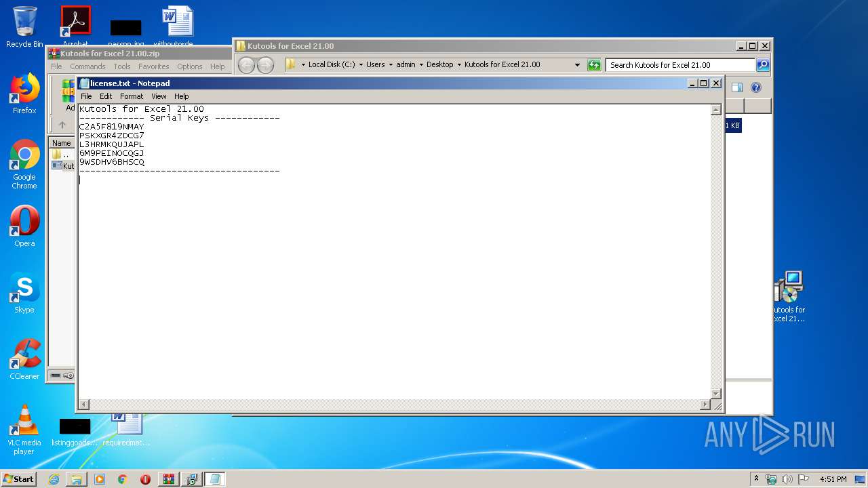Expand the root folder breadcrumb arrow
Screen dimensions: 868x488
pyautogui.click(x=303, y=65)
